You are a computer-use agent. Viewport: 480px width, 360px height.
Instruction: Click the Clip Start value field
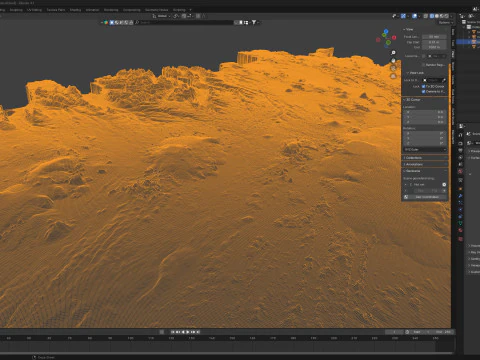[x=434, y=42]
